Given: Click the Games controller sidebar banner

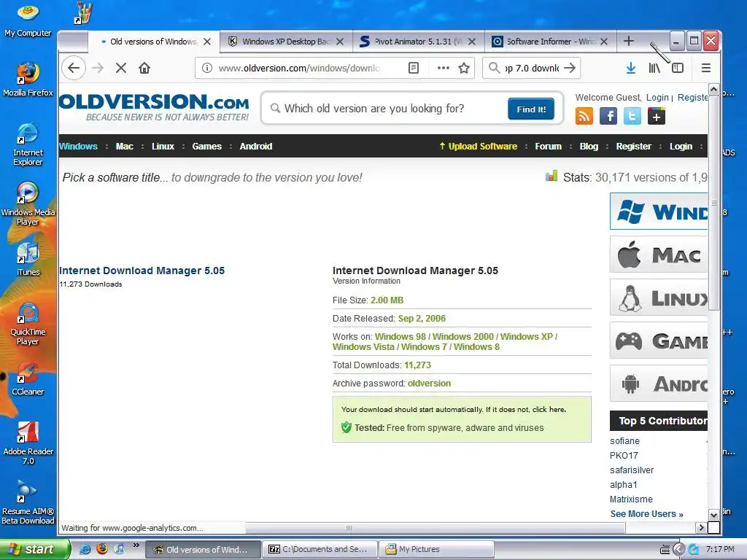Looking at the screenshot, I should 659,341.
